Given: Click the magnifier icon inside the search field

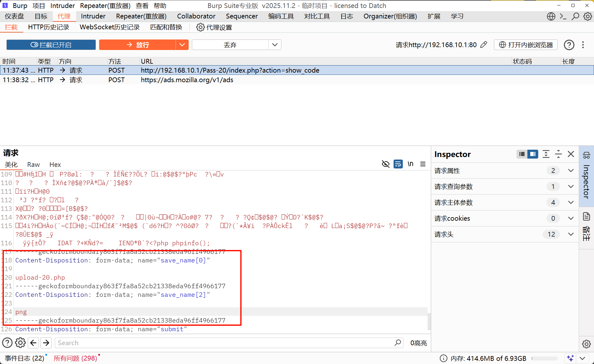Looking at the screenshot, I should coord(398,343).
